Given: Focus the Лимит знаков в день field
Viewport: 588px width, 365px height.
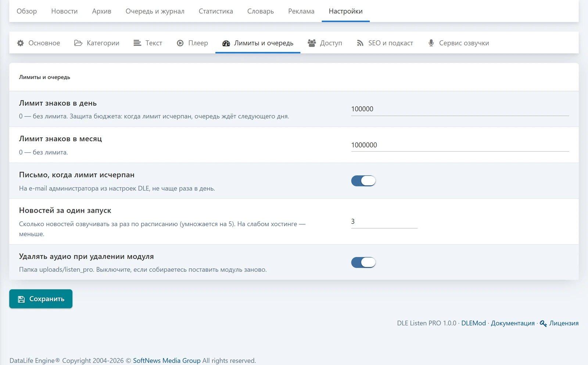Looking at the screenshot, I should 460,109.
